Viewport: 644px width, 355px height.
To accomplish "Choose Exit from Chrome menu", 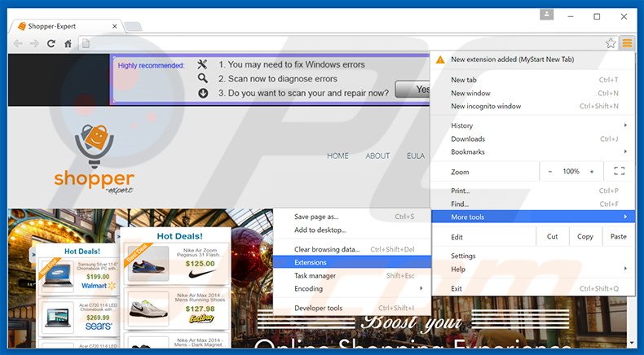I will 532,288.
